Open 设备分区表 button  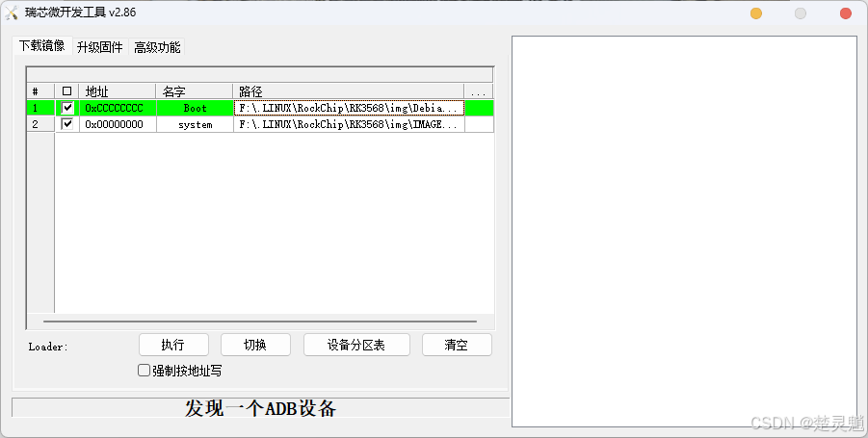click(x=356, y=345)
